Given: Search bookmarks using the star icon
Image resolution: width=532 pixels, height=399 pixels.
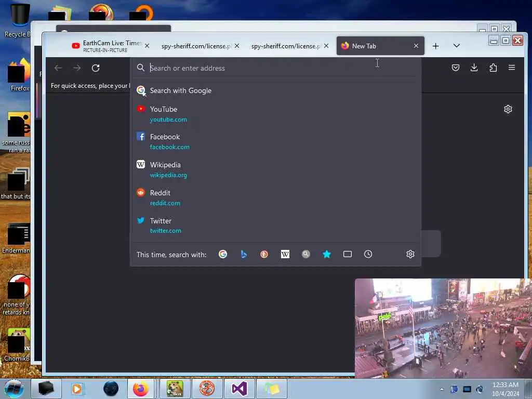Looking at the screenshot, I should point(327,254).
